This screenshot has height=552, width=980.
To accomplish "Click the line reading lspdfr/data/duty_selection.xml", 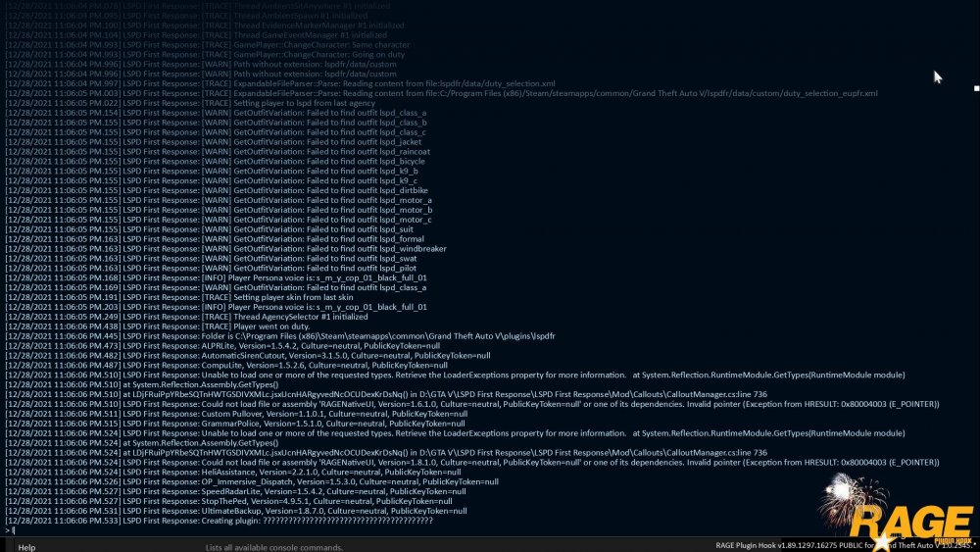I will point(280,83).
